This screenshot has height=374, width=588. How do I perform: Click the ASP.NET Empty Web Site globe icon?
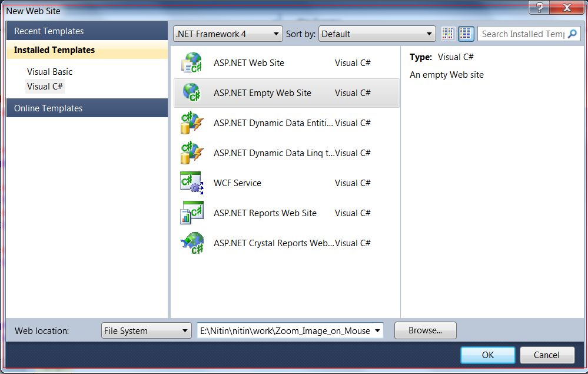point(192,92)
